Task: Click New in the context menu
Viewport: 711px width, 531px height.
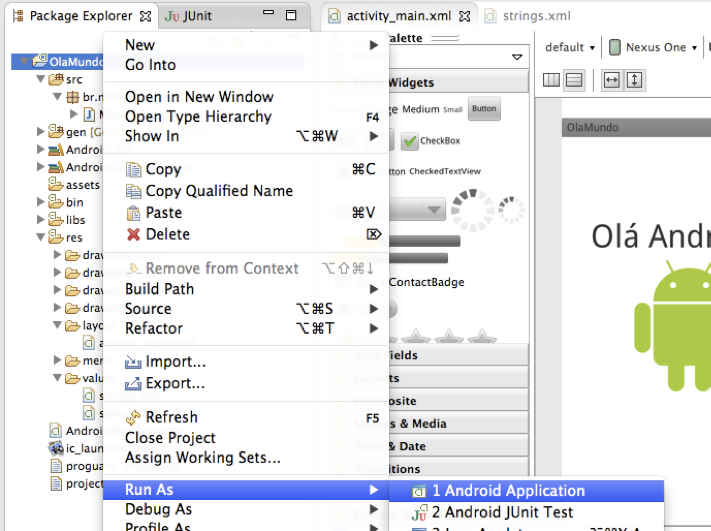Action: tap(246, 45)
